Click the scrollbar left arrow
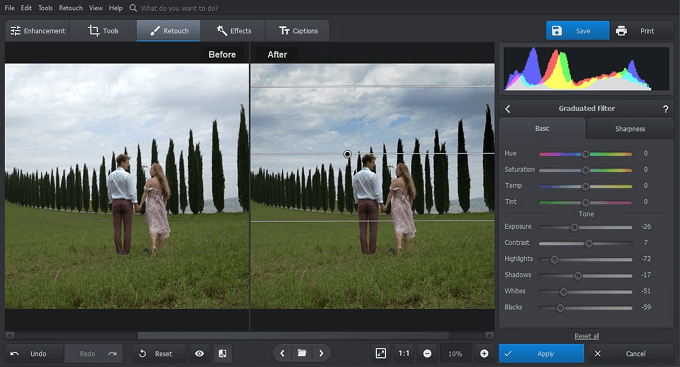Image resolution: width=680 pixels, height=367 pixels. (10, 336)
